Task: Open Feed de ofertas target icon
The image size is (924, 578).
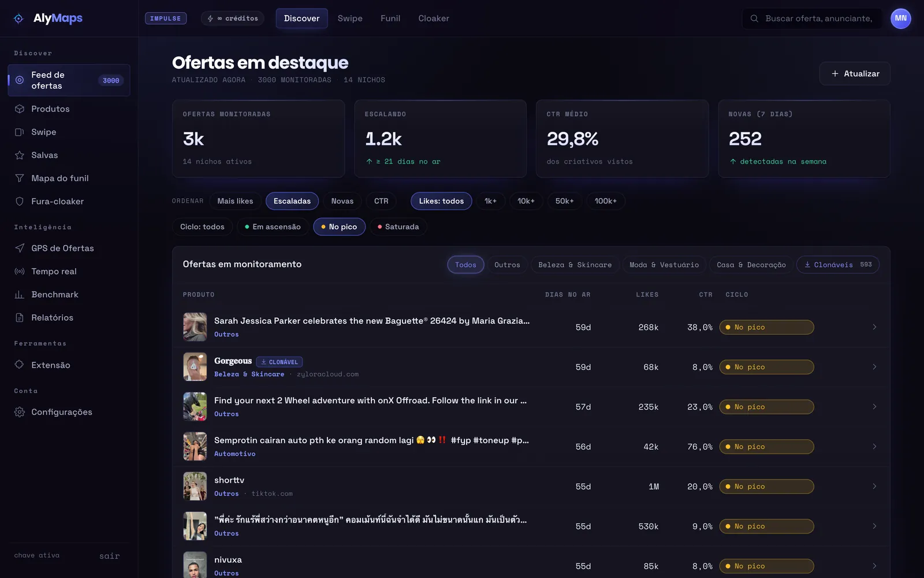Action: 20,80
